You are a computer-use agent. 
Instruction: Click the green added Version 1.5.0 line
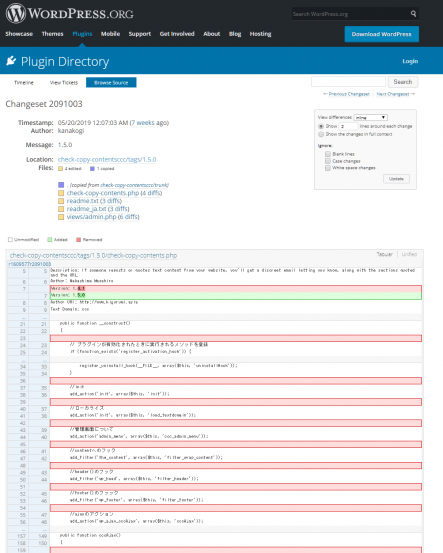click(236, 296)
